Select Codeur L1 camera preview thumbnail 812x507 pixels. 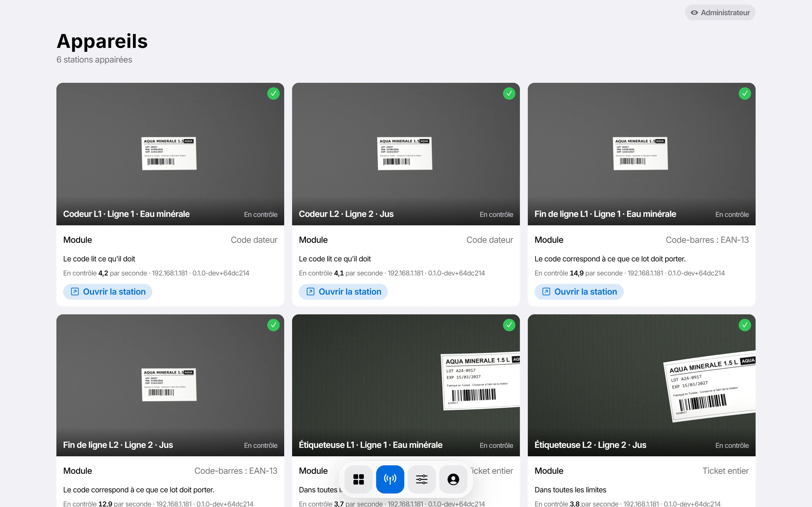(170, 154)
